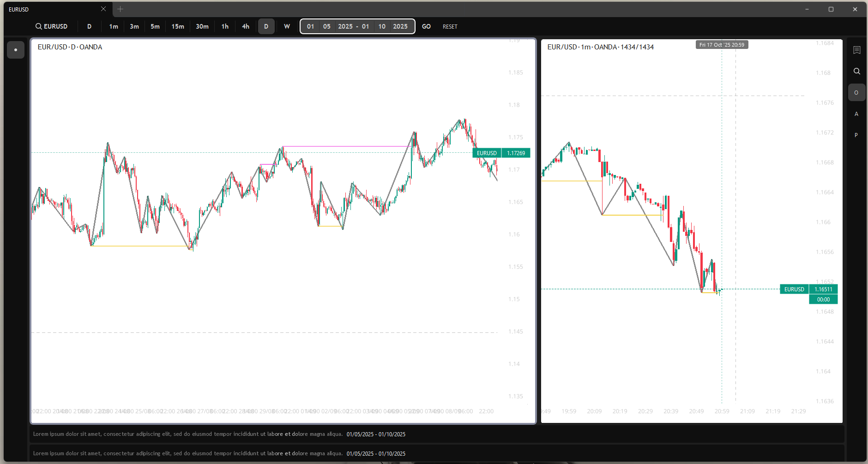Select the A button in right sidebar
Image resolution: width=868 pixels, height=464 pixels.
click(x=856, y=114)
